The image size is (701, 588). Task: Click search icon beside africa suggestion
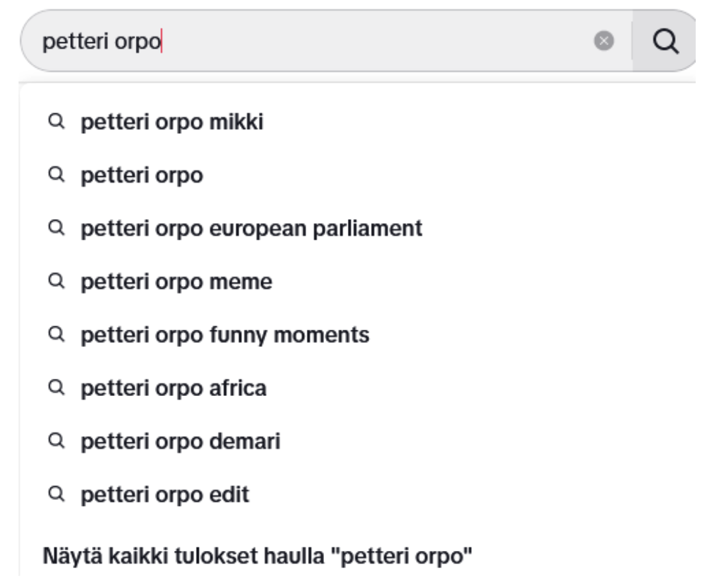coord(56,387)
